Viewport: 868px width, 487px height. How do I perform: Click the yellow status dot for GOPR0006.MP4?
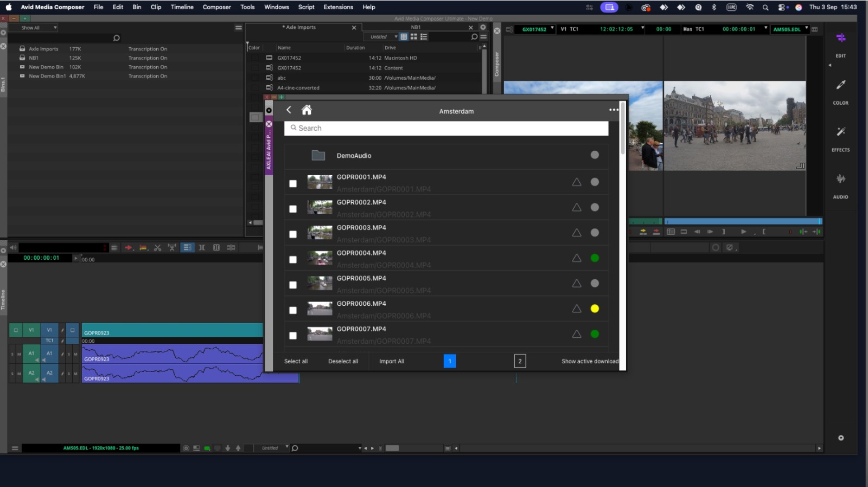(x=595, y=309)
